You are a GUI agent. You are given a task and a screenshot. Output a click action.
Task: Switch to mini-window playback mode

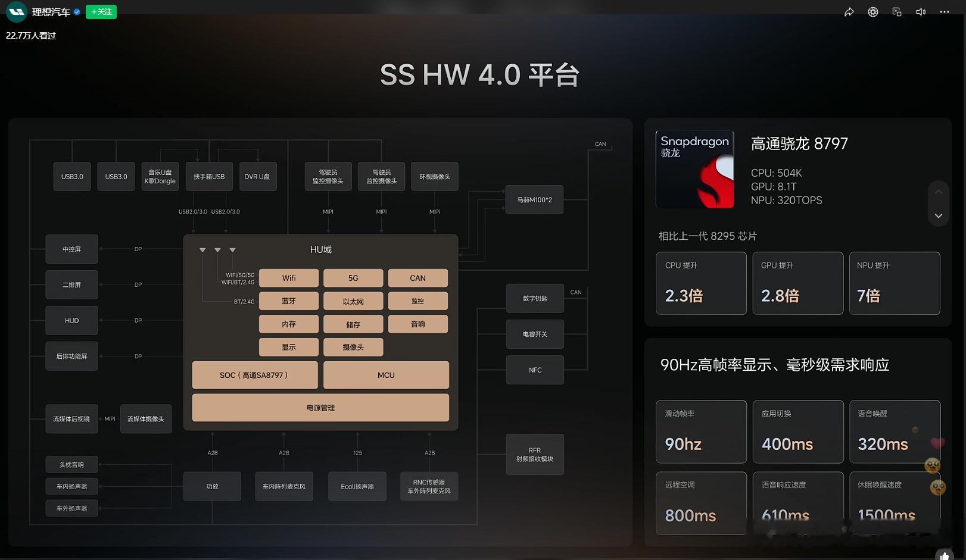coord(897,12)
